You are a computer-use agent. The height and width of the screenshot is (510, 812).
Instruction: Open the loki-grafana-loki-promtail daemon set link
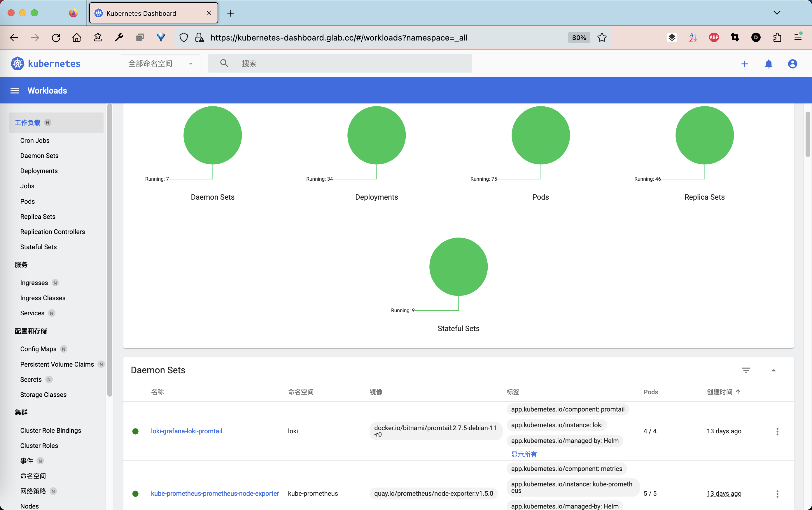pyautogui.click(x=186, y=431)
